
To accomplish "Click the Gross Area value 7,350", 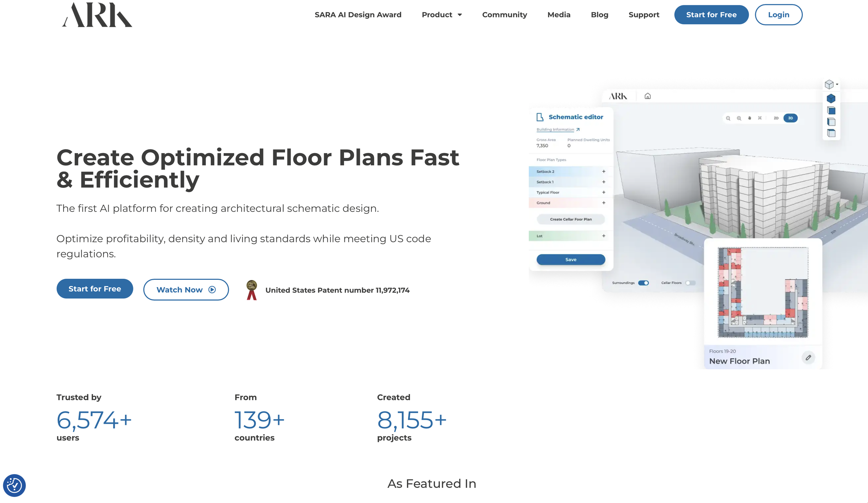I will pyautogui.click(x=542, y=146).
